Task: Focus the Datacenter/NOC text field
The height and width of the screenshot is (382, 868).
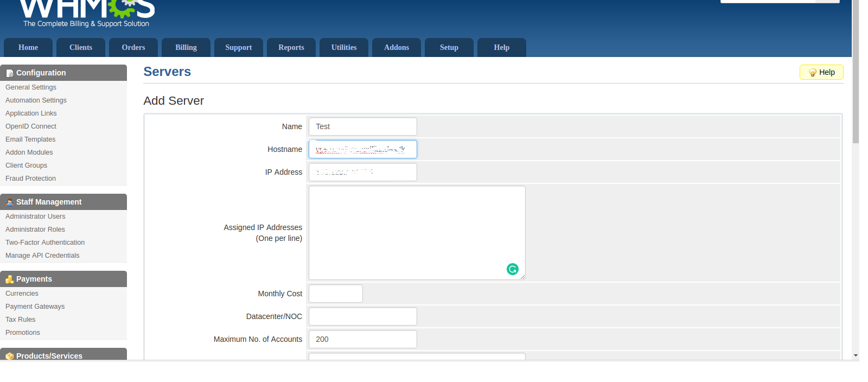Action: click(363, 316)
